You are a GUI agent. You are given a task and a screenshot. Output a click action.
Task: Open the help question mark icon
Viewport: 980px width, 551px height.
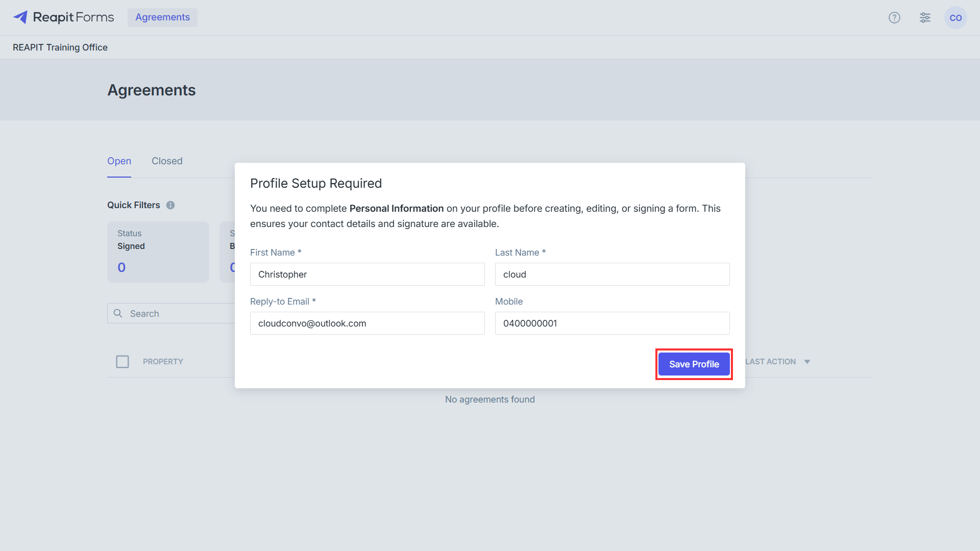(894, 17)
